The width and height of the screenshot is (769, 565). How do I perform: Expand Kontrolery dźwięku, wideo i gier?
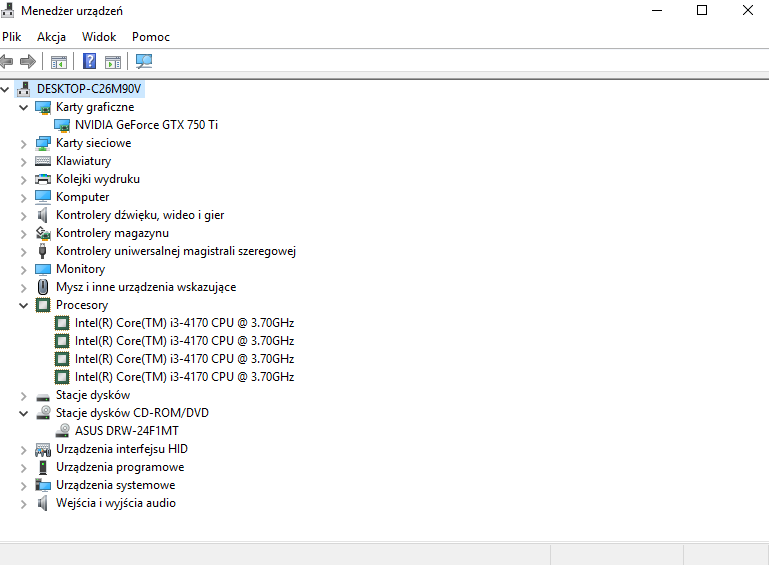point(24,216)
